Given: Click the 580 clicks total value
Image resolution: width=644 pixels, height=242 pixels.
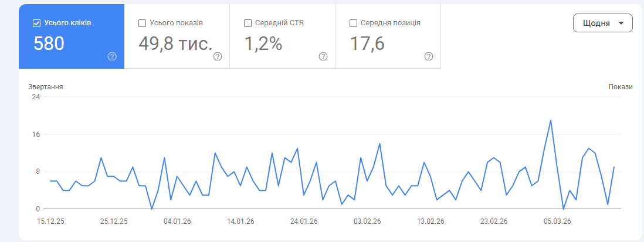Looking at the screenshot, I should pos(49,43).
